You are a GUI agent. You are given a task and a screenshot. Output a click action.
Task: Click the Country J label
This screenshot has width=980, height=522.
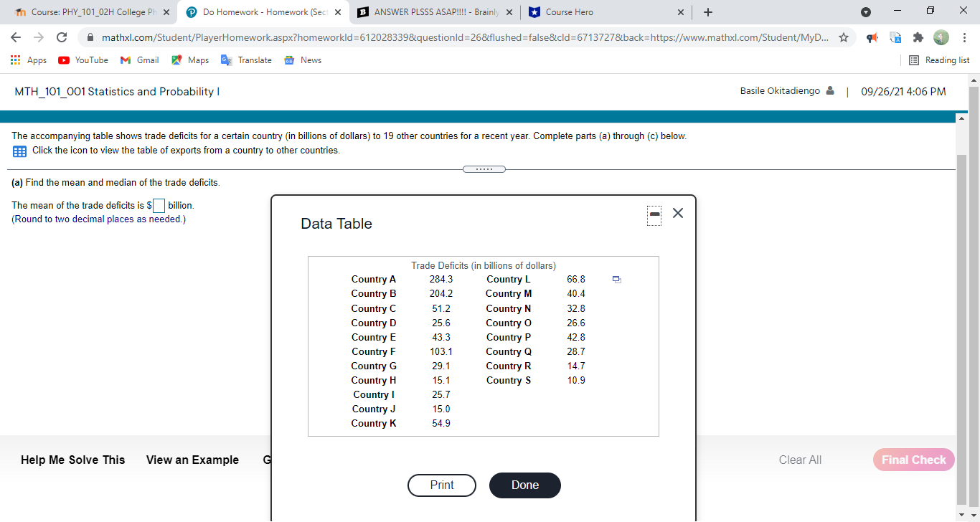(x=374, y=409)
